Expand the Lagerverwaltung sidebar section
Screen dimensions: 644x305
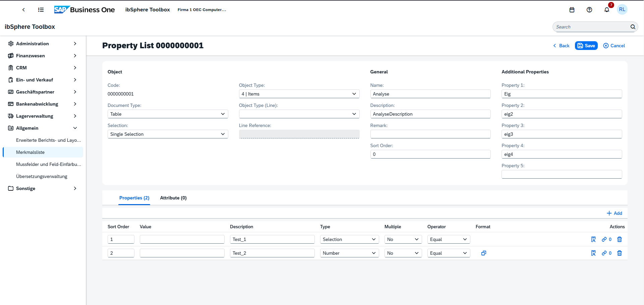[43, 116]
